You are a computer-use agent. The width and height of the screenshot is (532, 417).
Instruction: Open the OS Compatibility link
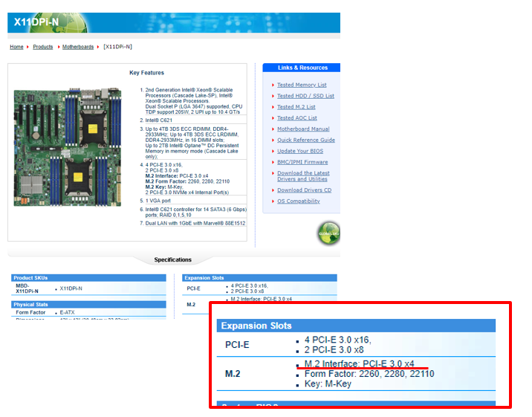coord(299,201)
